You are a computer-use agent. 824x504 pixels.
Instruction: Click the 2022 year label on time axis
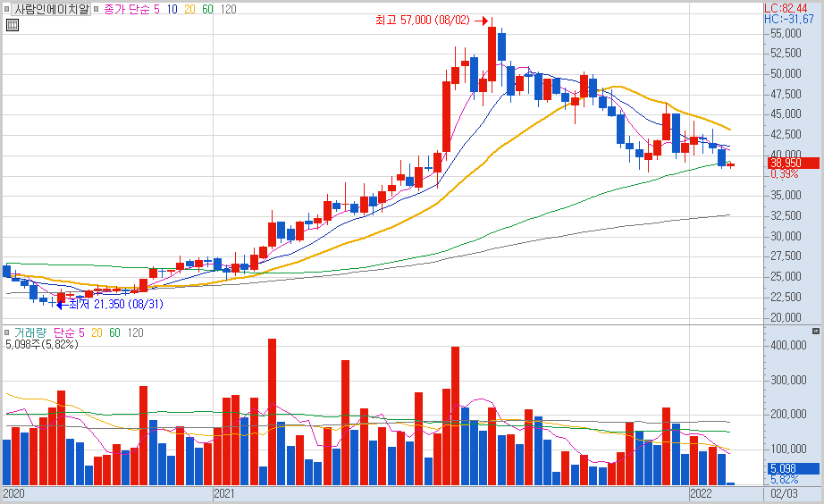(x=701, y=493)
